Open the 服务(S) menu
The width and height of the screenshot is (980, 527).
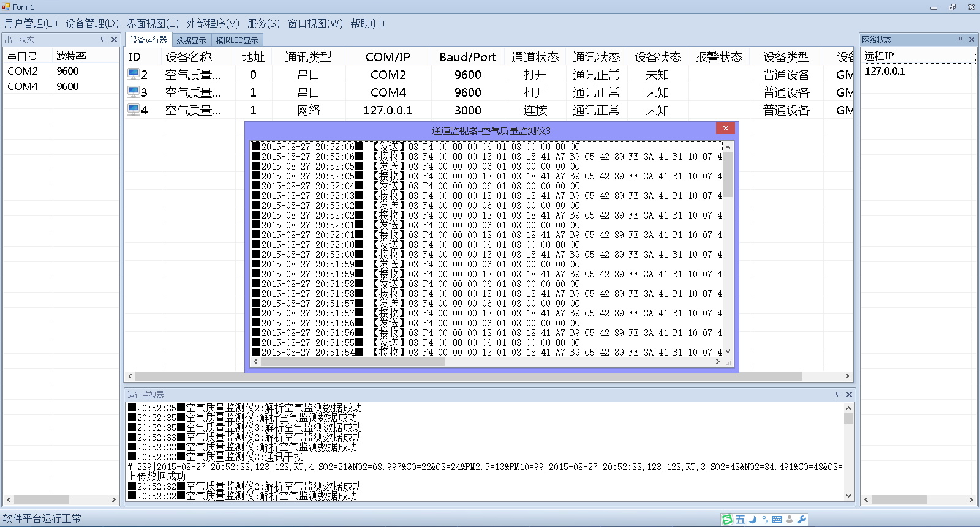click(x=263, y=23)
